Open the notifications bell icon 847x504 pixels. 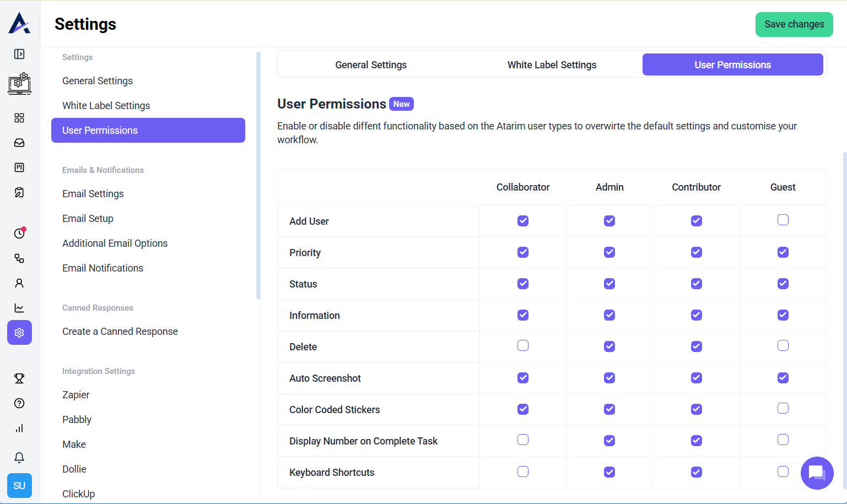[x=19, y=458]
